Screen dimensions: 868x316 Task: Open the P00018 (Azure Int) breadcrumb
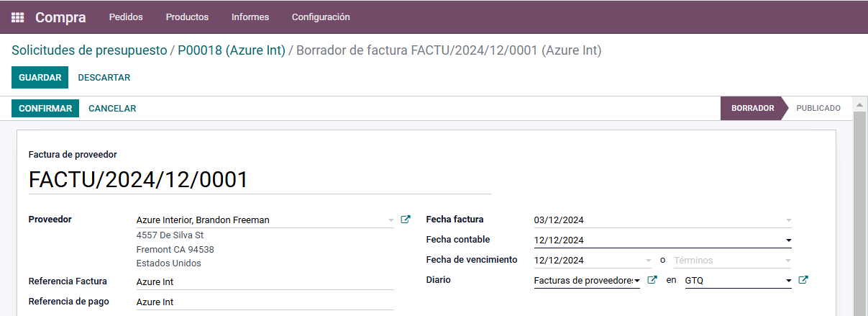point(232,50)
